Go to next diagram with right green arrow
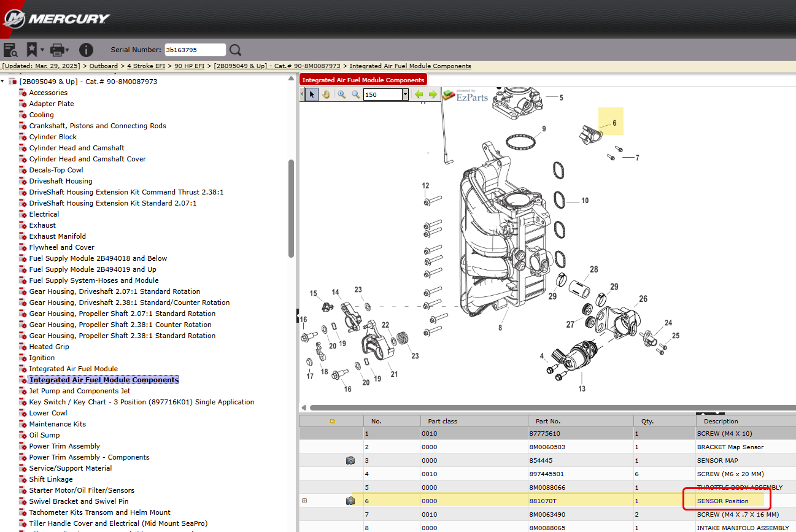Image resolution: width=796 pixels, height=532 pixels. click(x=433, y=94)
